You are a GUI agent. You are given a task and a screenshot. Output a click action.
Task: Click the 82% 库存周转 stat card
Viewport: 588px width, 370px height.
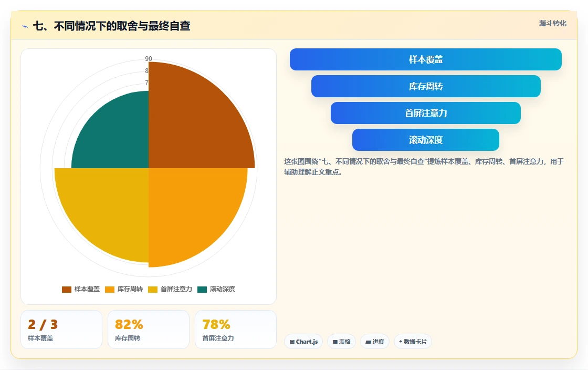pos(149,330)
